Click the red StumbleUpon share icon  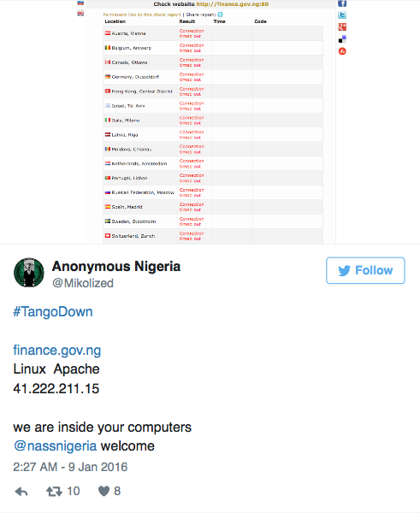point(342,51)
